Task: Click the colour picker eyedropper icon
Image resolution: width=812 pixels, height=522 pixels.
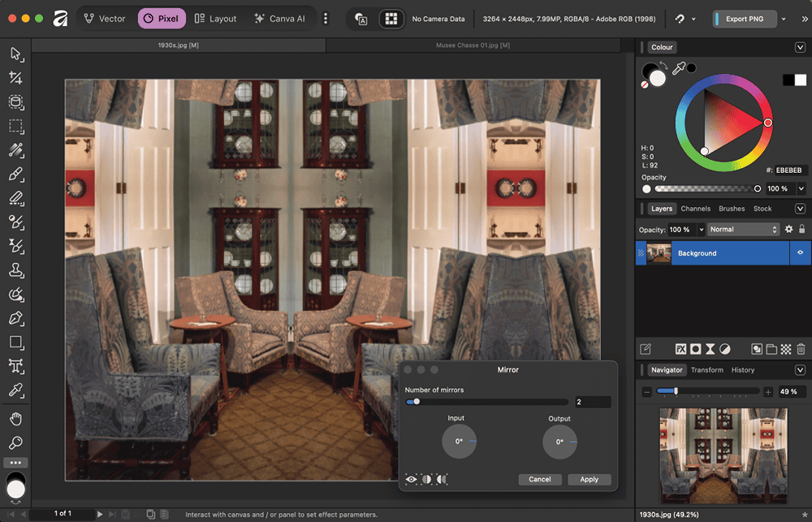Action: pyautogui.click(x=679, y=69)
